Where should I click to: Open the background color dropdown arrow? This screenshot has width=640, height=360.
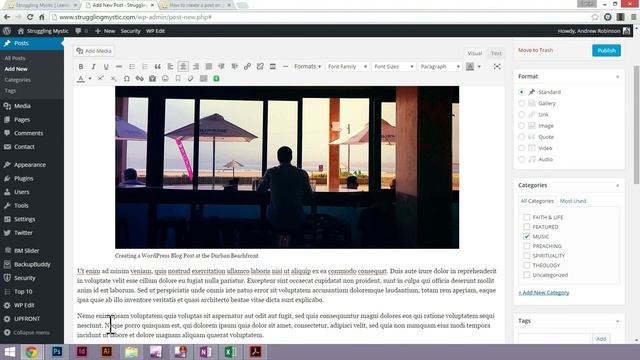479,67
